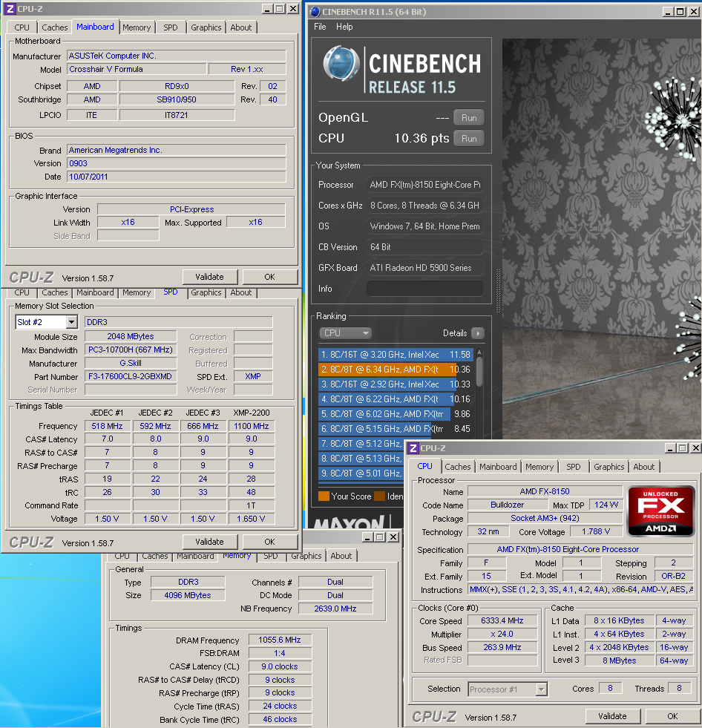Click Validate in Mainboard CPU-Z window
The image size is (702, 728).
pos(209,277)
